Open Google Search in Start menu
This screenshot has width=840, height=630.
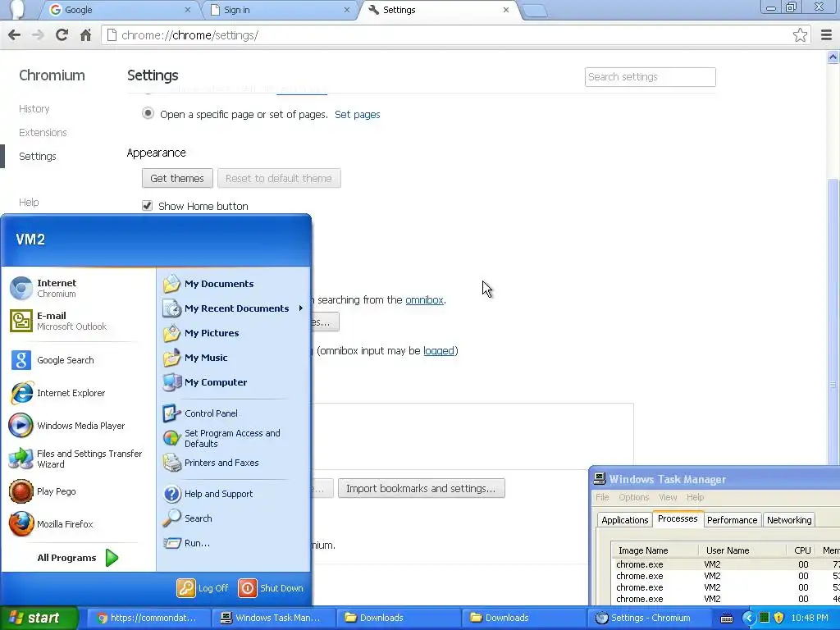[78, 360]
